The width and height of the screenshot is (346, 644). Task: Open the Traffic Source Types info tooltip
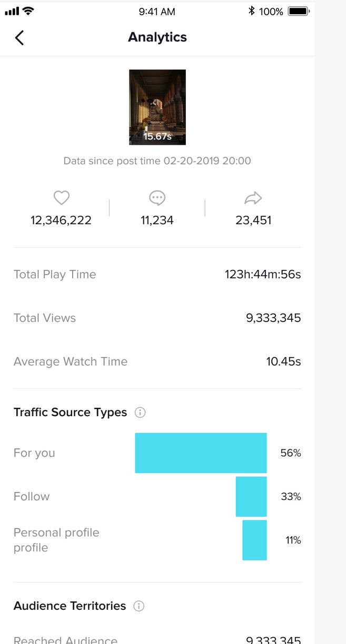[x=140, y=412]
